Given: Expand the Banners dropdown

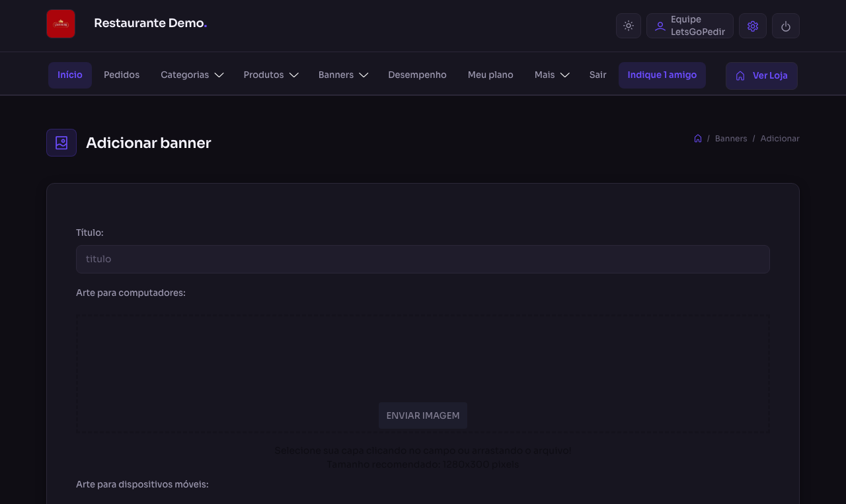Looking at the screenshot, I should point(343,75).
